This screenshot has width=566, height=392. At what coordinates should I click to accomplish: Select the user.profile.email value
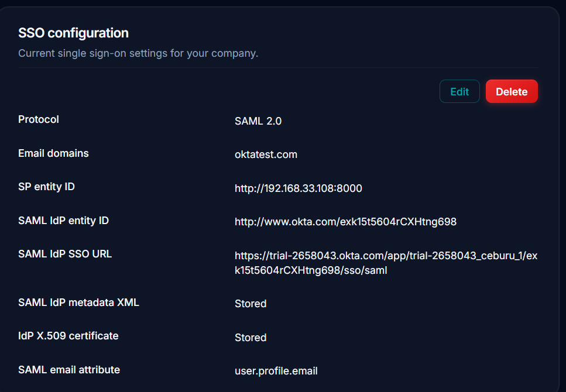(x=276, y=371)
